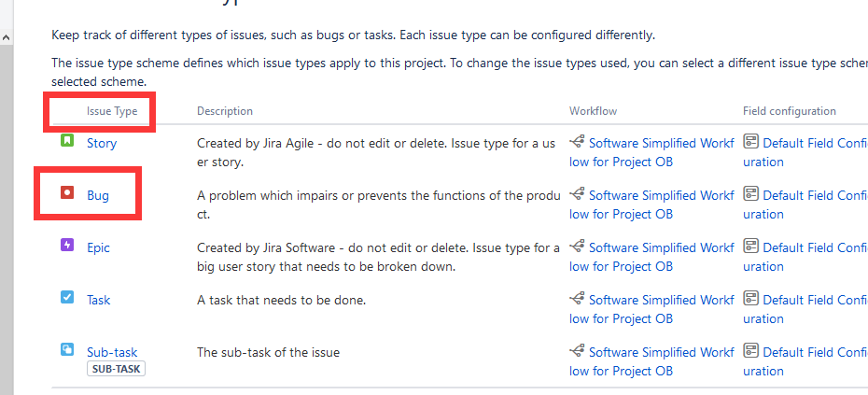Click the scrollbar up arrow on the left edge
The width and height of the screenshot is (868, 395).
point(6,37)
